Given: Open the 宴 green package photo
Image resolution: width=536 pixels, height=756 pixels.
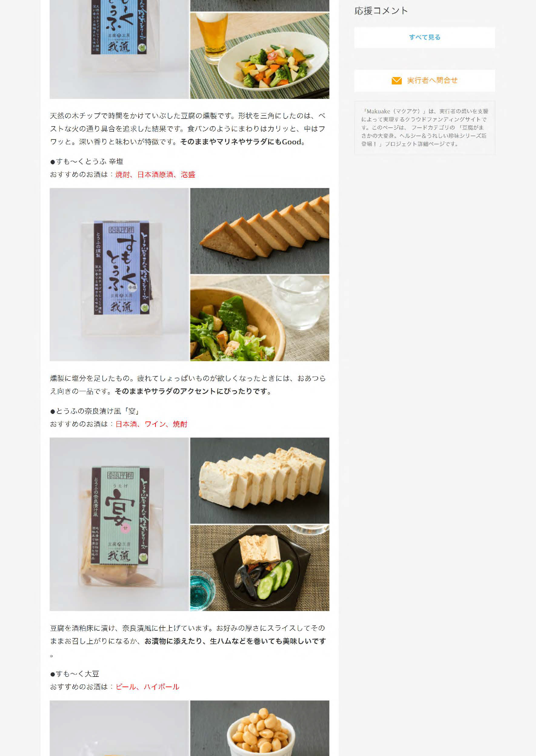Looking at the screenshot, I should pyautogui.click(x=119, y=524).
